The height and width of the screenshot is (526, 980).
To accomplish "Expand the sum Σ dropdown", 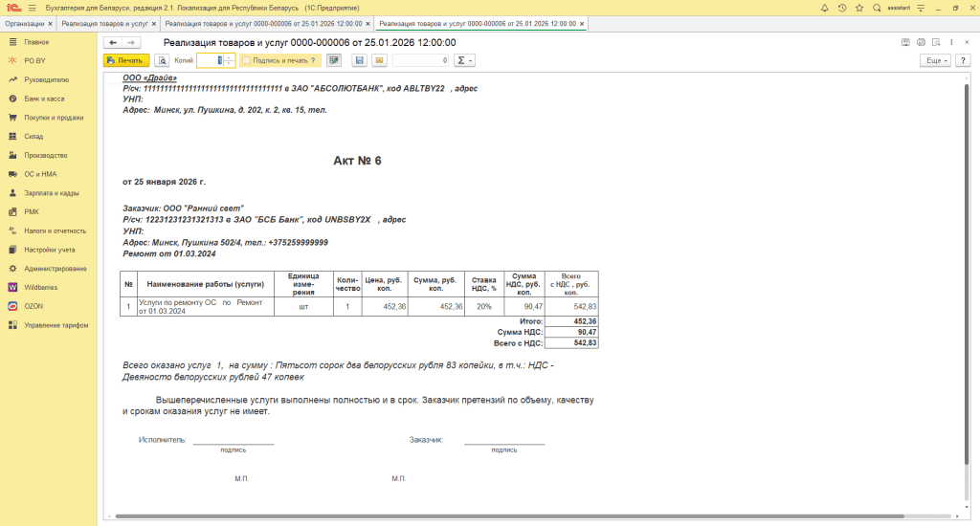I will point(464,60).
